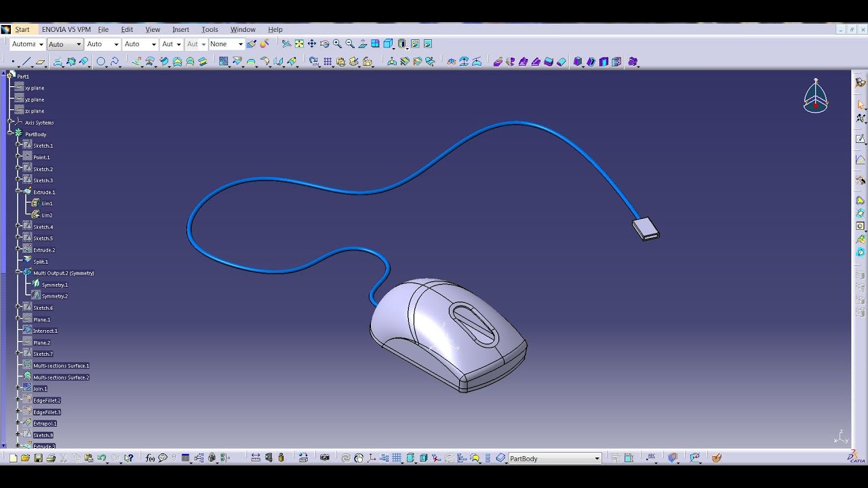Screen dimensions: 868x488
Task: Select Sketch.1 in the tree
Action: tap(43, 146)
